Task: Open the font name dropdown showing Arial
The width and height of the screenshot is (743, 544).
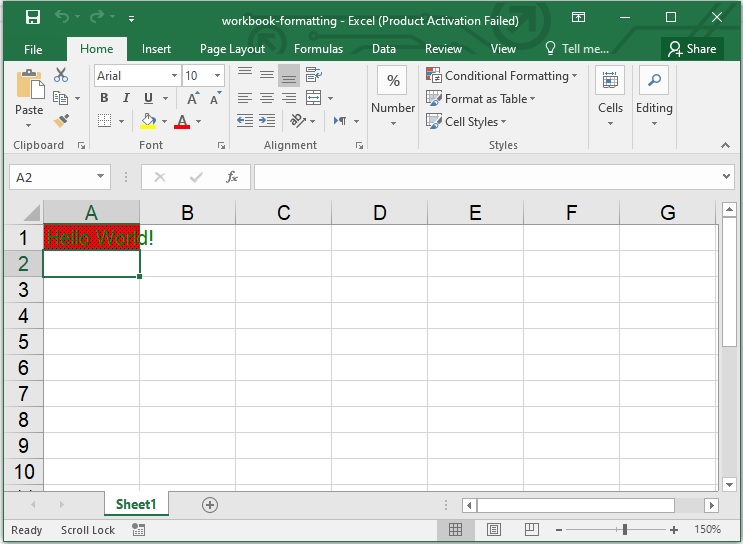Action: [x=174, y=75]
